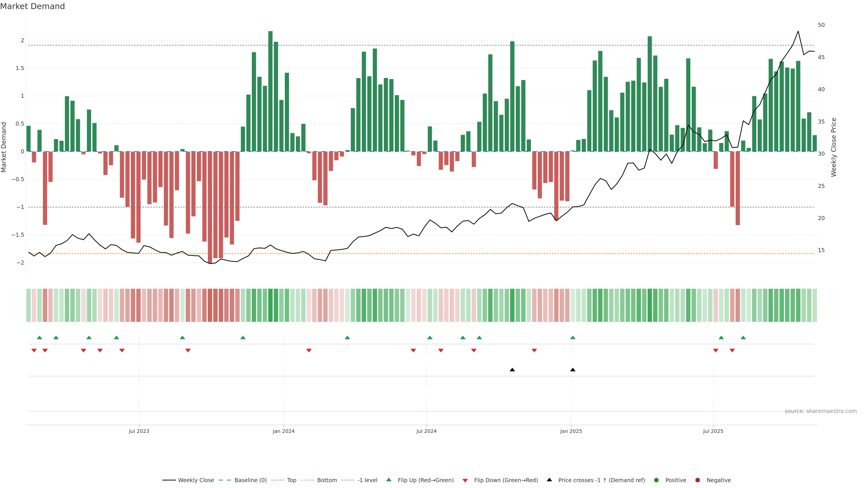Click the Jan 2024 axis label
Screen dimensions: 868x488
pos(283,431)
